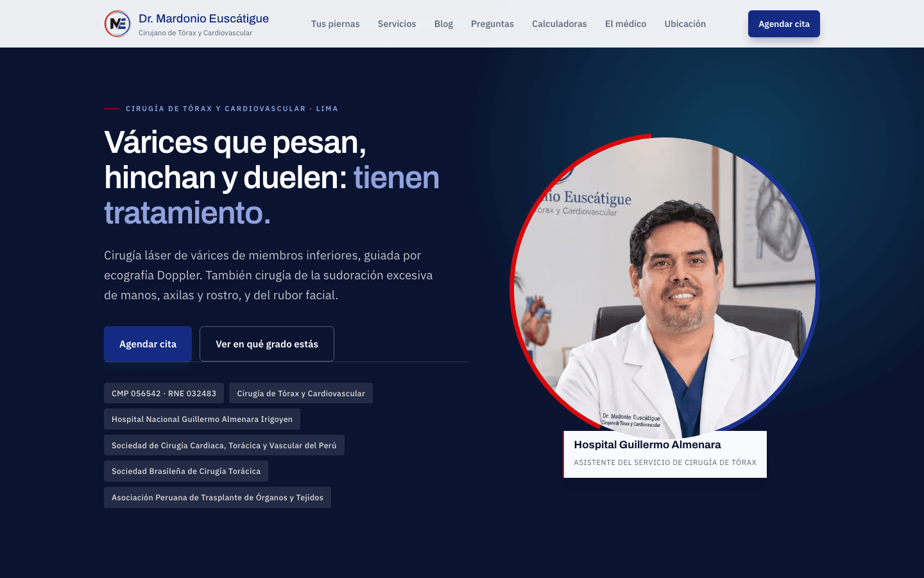Click the hero Agendar cita button
Image resolution: width=924 pixels, height=578 pixels.
coord(148,344)
